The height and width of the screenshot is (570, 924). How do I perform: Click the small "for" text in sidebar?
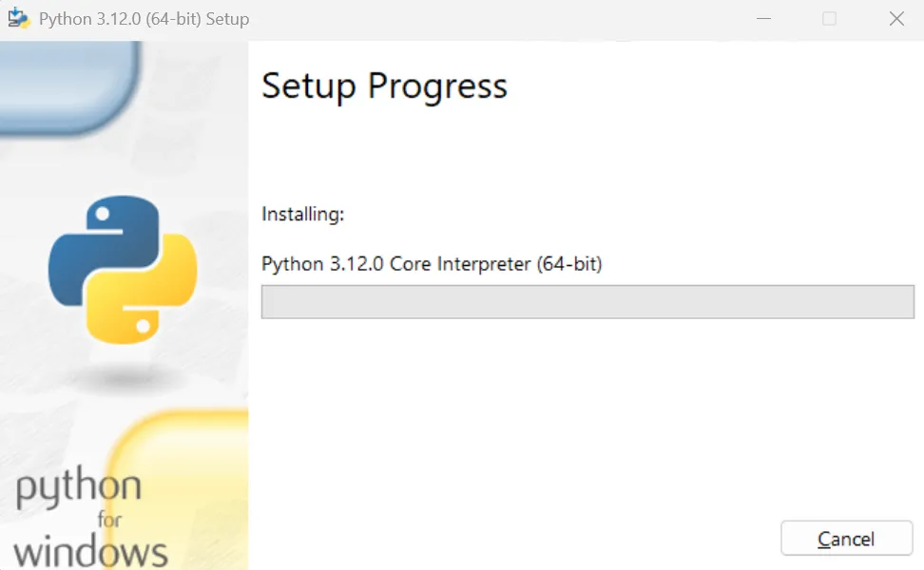coord(109,521)
